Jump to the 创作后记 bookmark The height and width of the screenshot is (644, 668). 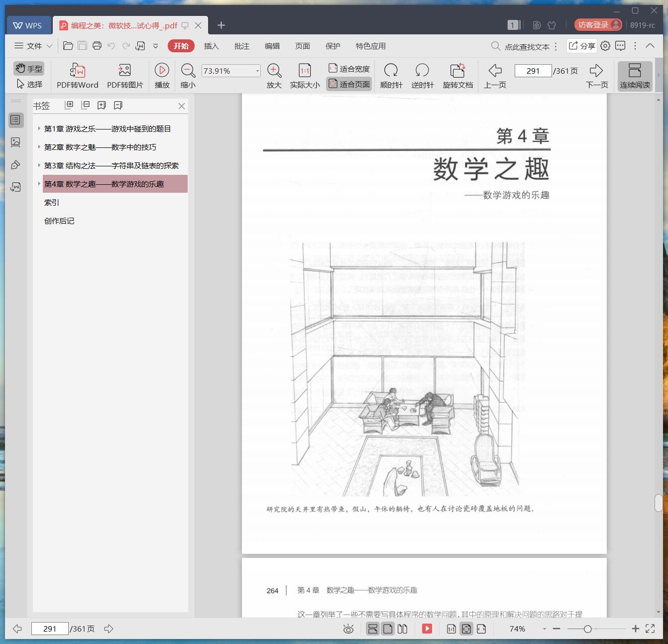(59, 221)
